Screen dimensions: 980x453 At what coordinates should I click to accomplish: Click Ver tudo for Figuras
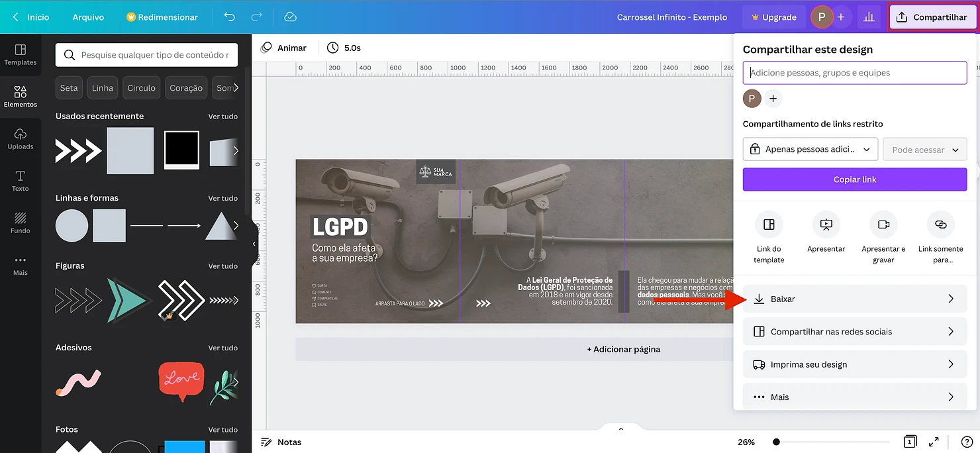click(x=223, y=266)
